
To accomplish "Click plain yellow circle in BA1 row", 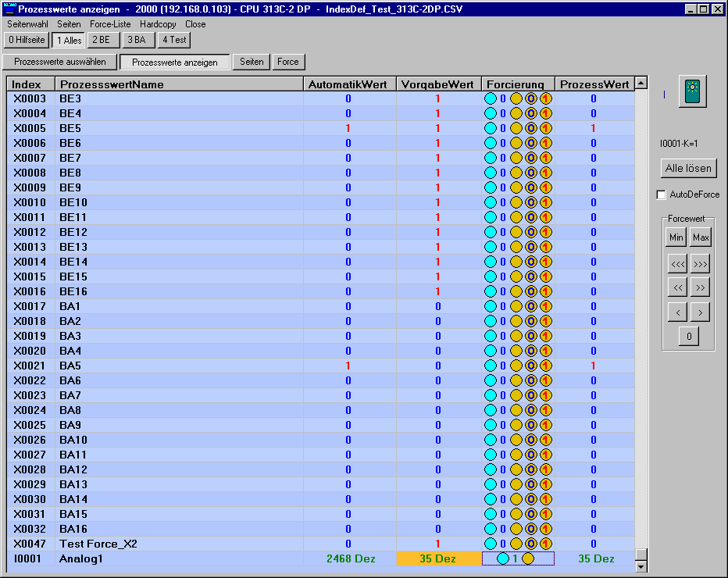I will 516,306.
